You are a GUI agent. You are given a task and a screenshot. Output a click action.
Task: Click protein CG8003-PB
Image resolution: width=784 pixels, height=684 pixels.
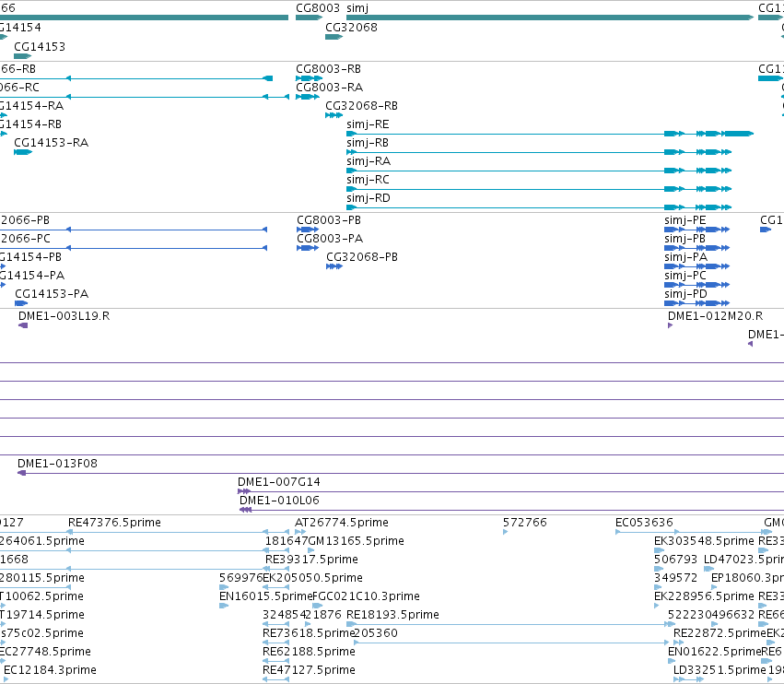(308, 230)
